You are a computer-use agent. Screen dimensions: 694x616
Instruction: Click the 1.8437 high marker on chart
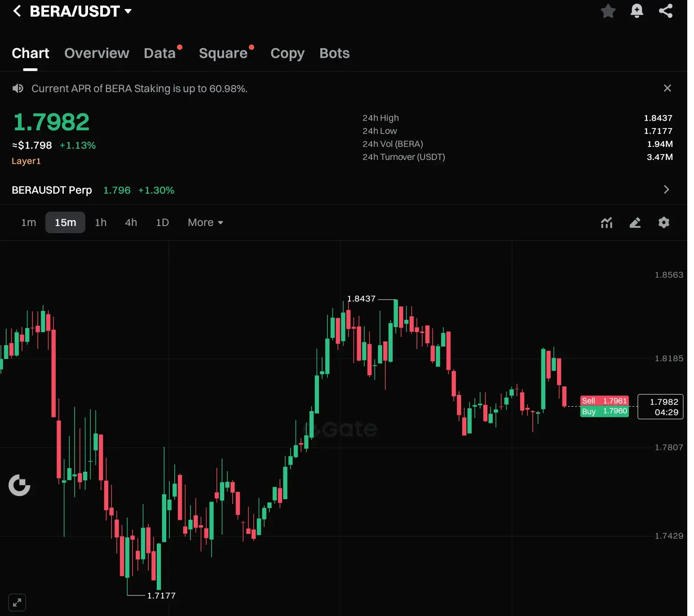pos(361,299)
